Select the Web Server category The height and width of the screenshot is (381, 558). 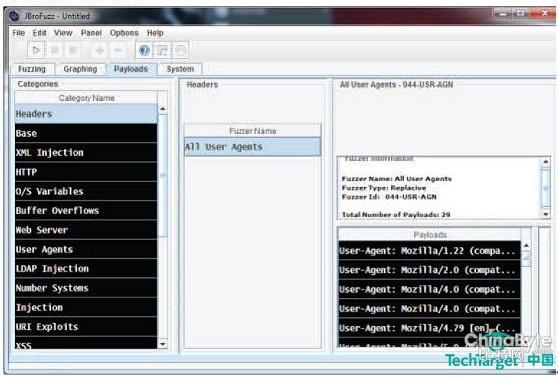(x=86, y=230)
